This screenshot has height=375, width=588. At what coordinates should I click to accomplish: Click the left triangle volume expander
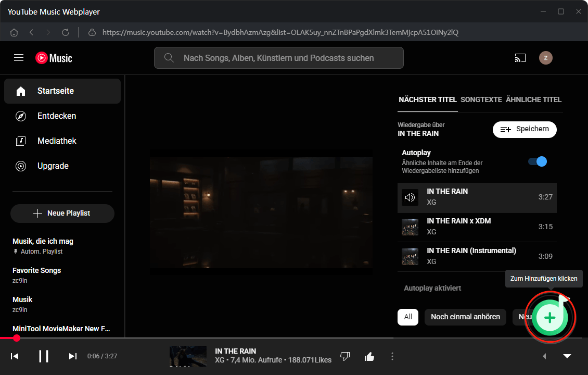(x=544, y=356)
